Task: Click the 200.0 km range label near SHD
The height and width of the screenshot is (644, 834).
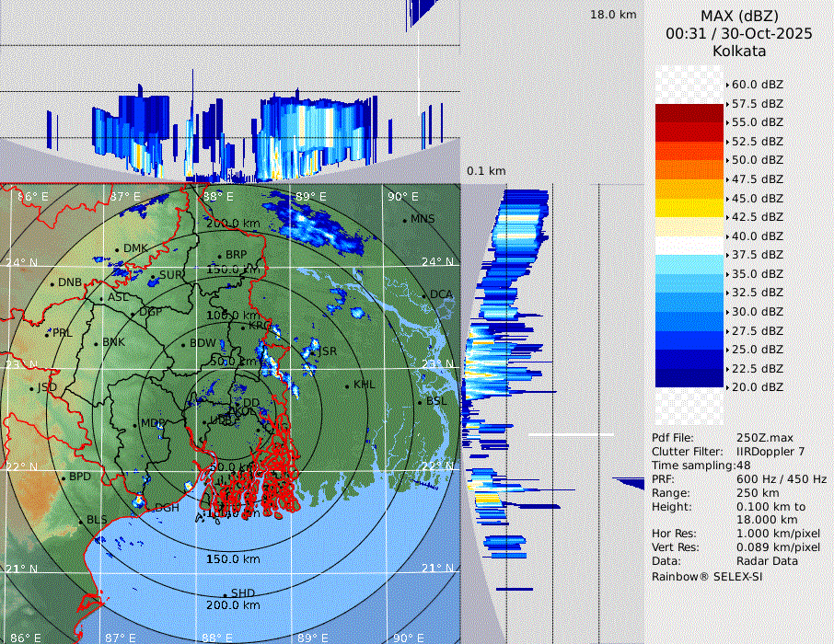Action: (x=233, y=605)
